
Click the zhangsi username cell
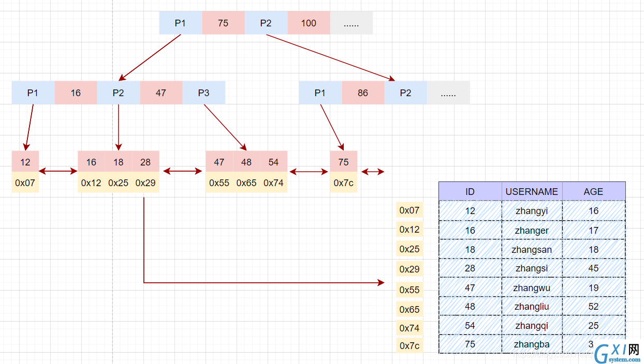[532, 268]
